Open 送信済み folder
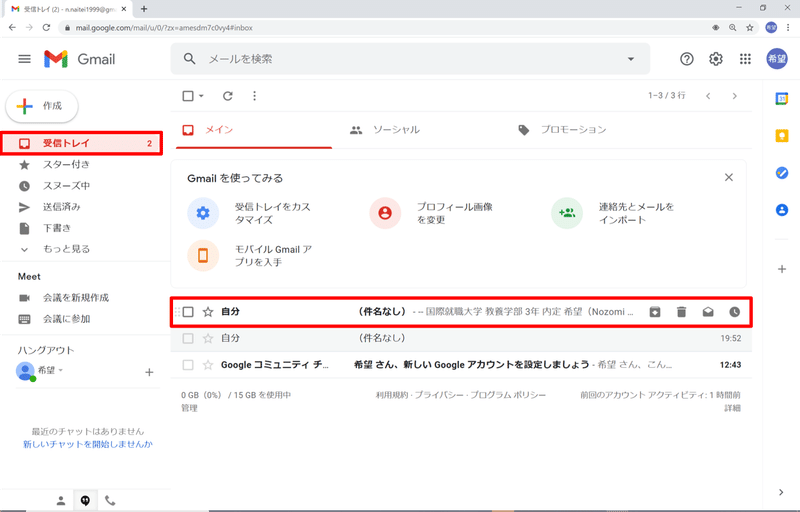Screen dimensions: 800x512 [x=61, y=207]
